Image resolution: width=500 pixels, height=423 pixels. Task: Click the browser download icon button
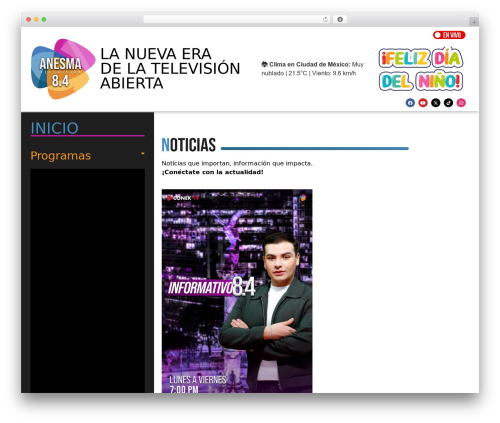tap(340, 20)
